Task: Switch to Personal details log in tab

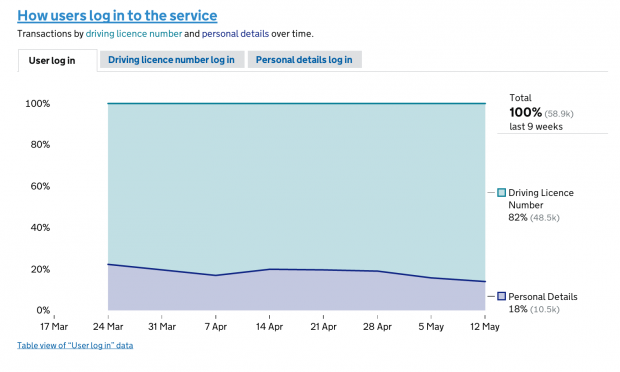Action: click(x=304, y=60)
